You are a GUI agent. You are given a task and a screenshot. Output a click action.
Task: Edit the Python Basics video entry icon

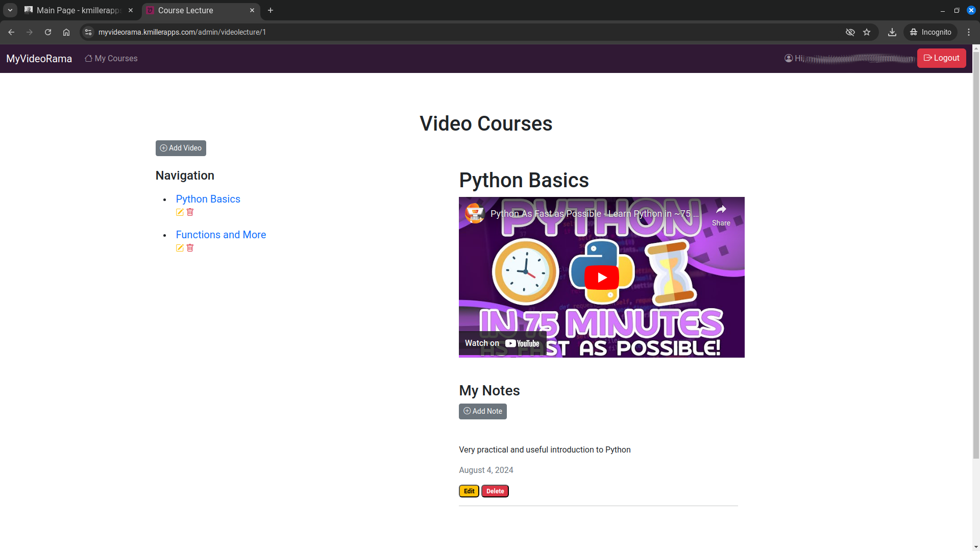[180, 212]
